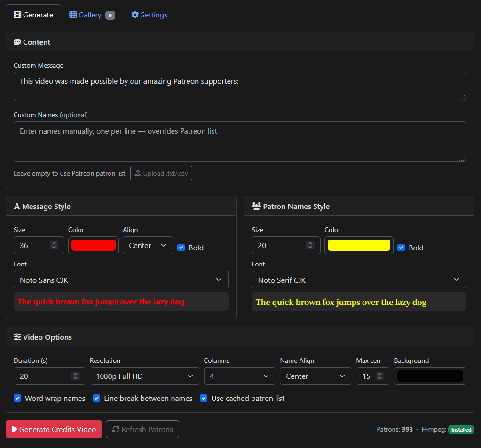Focus the Custom Names text area

[x=240, y=142]
